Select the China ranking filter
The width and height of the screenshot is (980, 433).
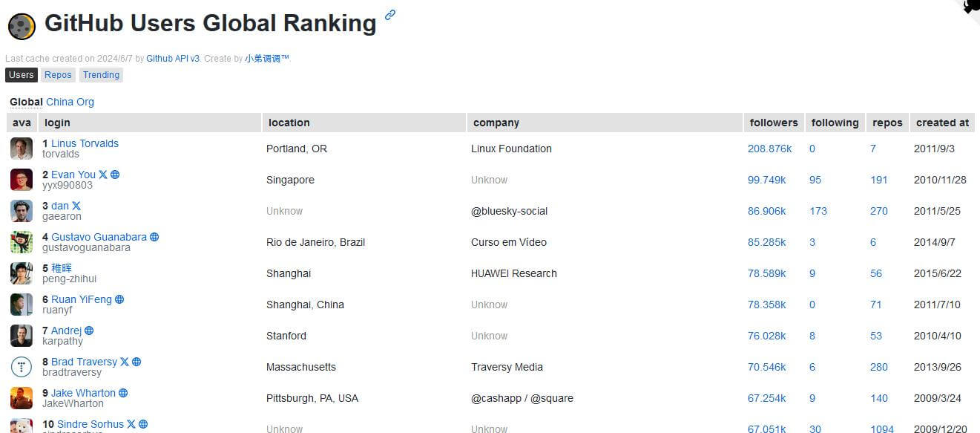pos(59,102)
